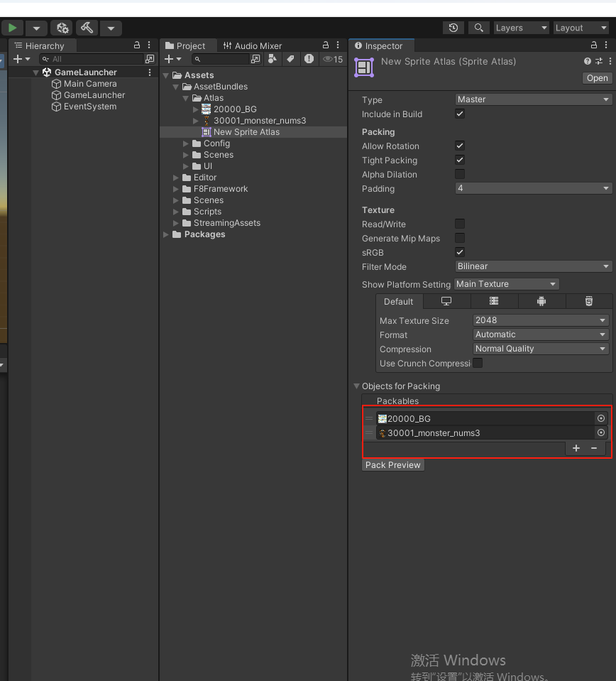
Task: Open the Max Texture Size dropdown
Action: coord(541,320)
